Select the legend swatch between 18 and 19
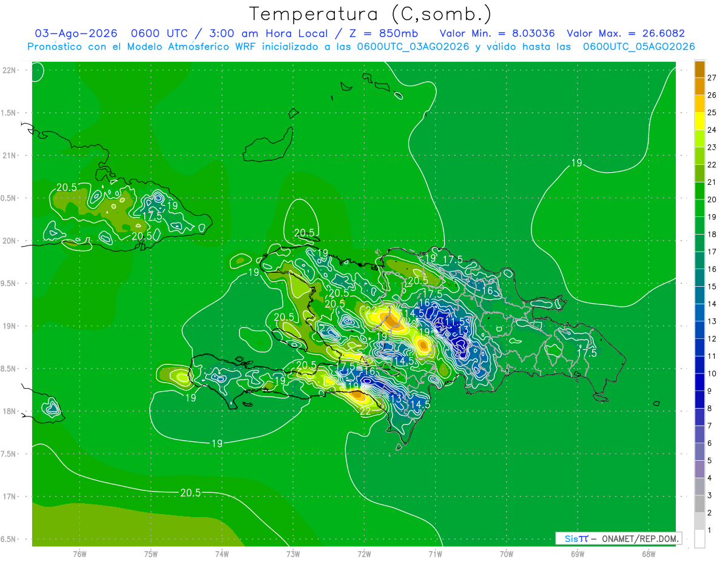The height and width of the screenshot is (562, 728). pos(699,226)
